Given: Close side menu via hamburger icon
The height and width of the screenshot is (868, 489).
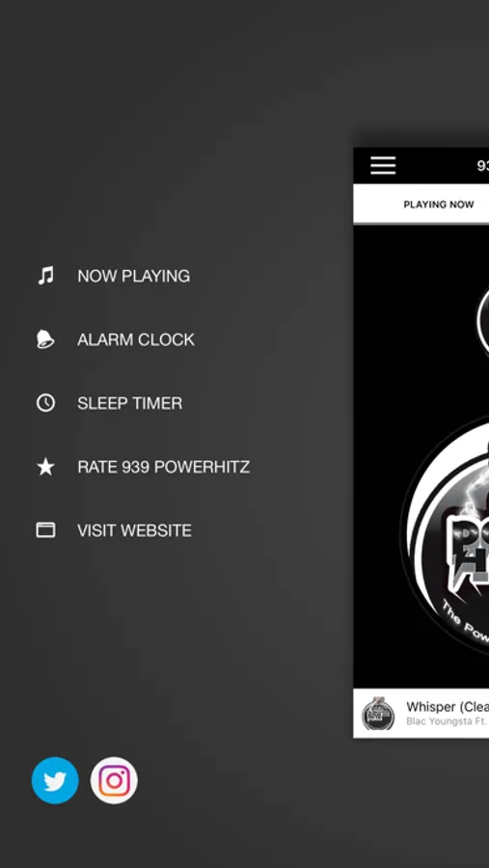Looking at the screenshot, I should pos(383,166).
